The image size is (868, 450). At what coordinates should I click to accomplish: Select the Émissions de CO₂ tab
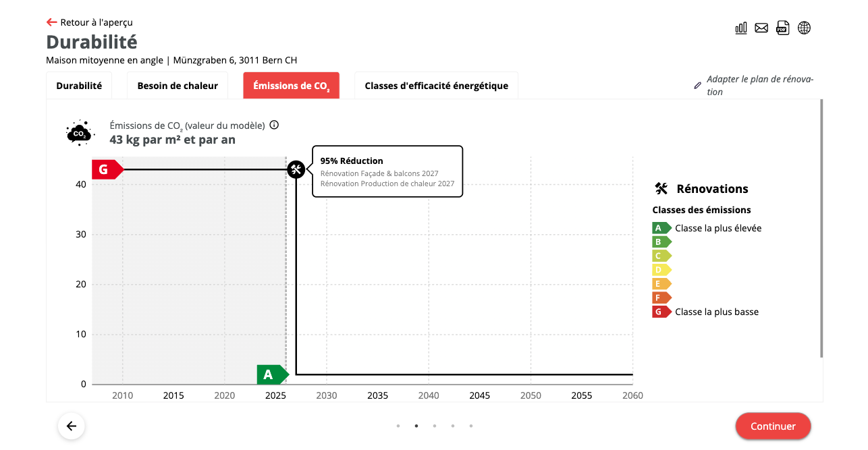291,86
